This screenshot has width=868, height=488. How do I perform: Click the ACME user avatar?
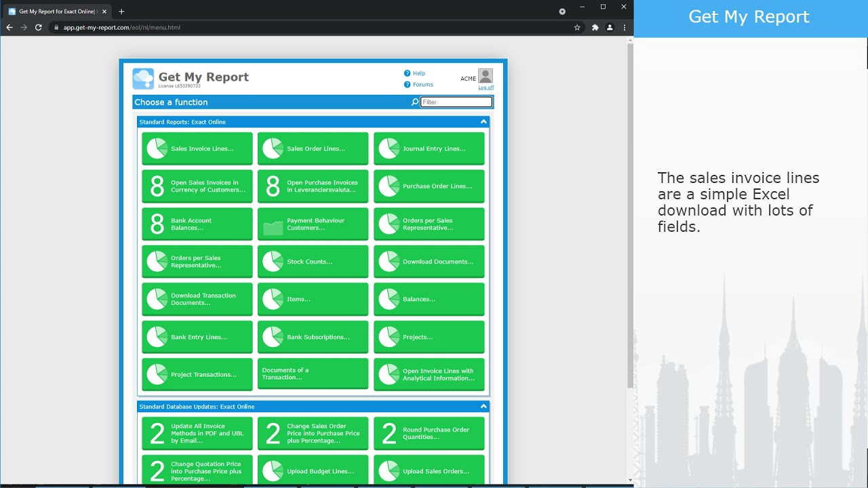click(485, 76)
